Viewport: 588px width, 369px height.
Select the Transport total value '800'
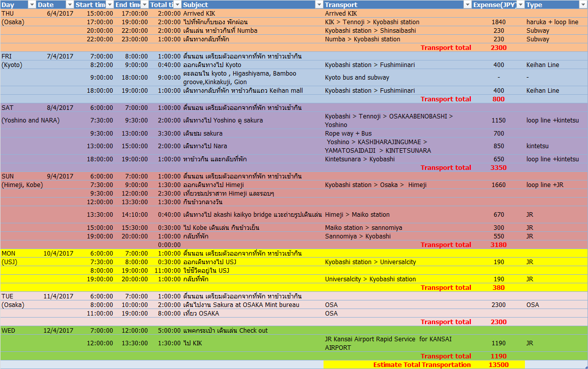pos(499,99)
